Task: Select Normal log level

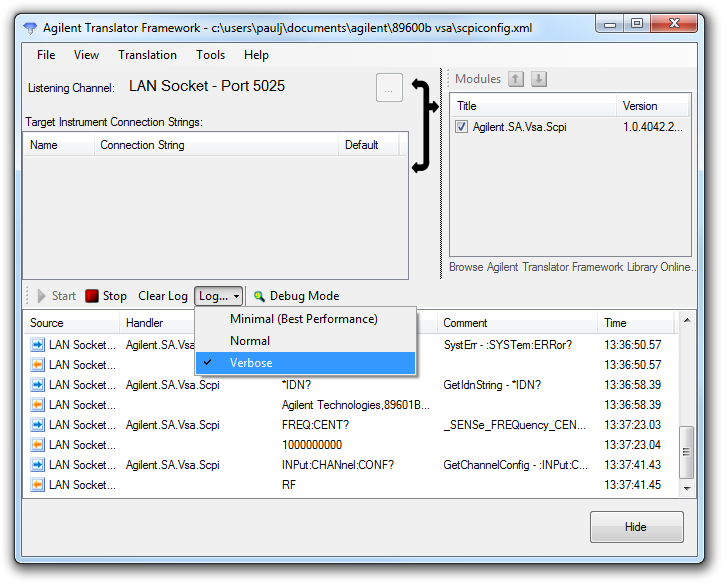Action: point(305,341)
